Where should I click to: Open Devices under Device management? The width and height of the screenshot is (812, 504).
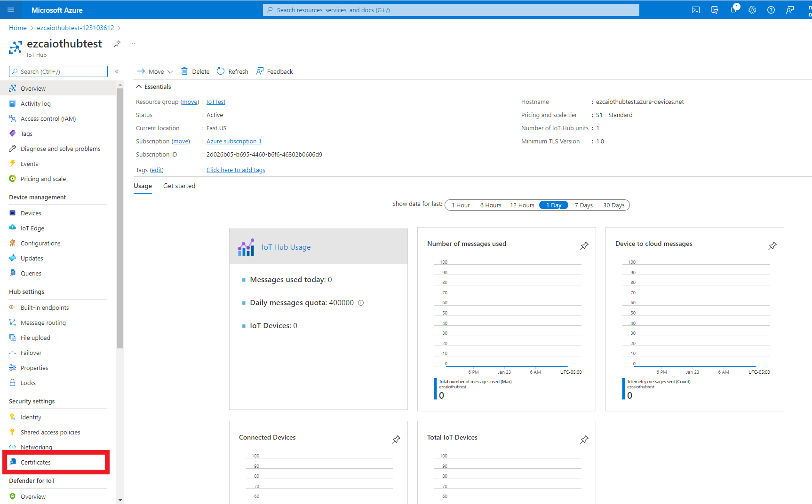pyautogui.click(x=31, y=213)
